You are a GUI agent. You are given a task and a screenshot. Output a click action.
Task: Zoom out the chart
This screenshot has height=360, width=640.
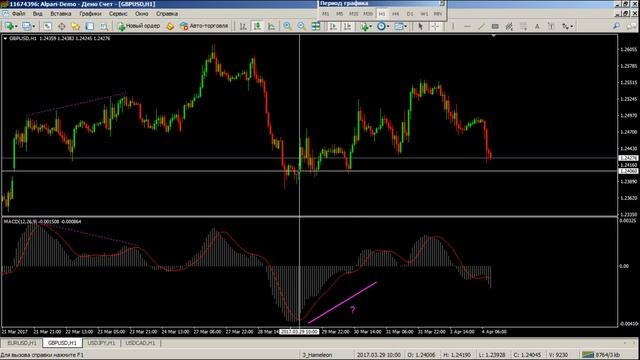302,26
